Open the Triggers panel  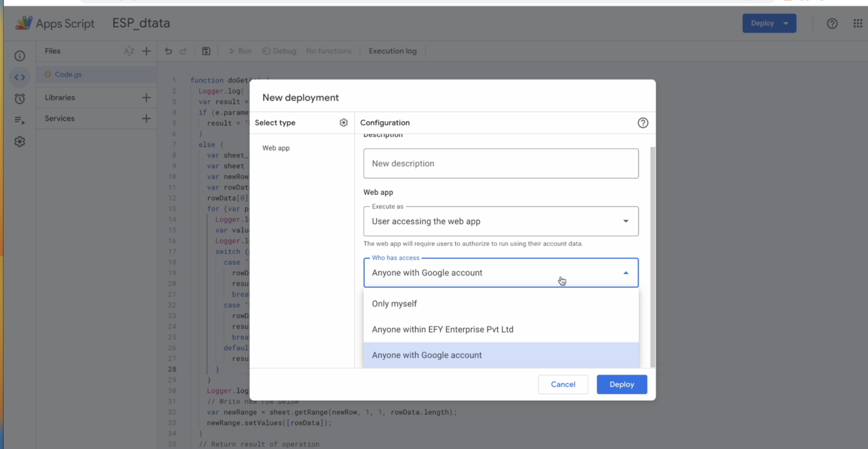[x=19, y=98]
